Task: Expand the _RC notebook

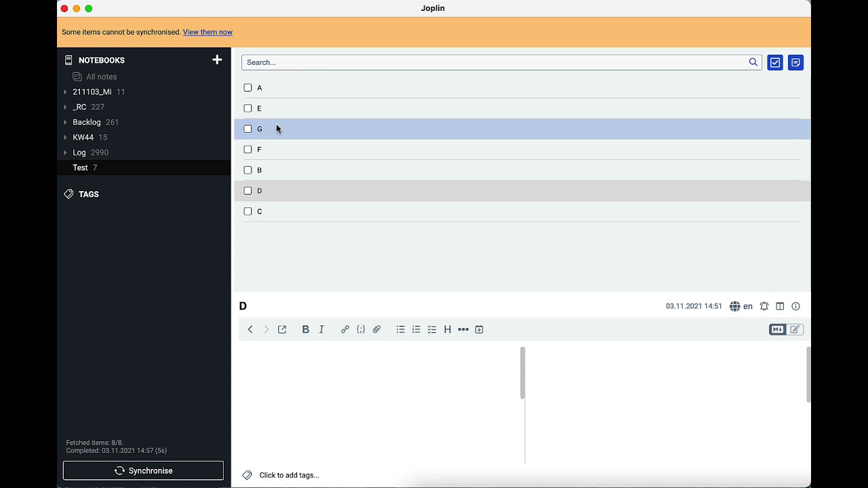Action: point(65,107)
